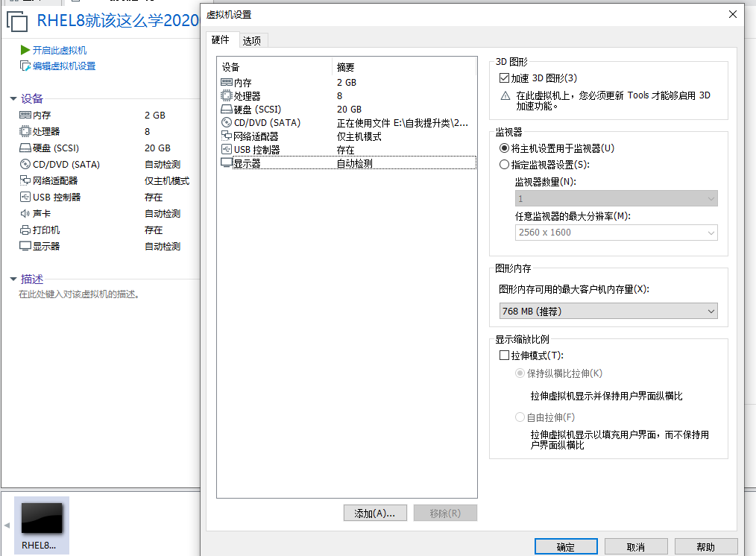Click green play icon to power on VM

tap(25, 50)
